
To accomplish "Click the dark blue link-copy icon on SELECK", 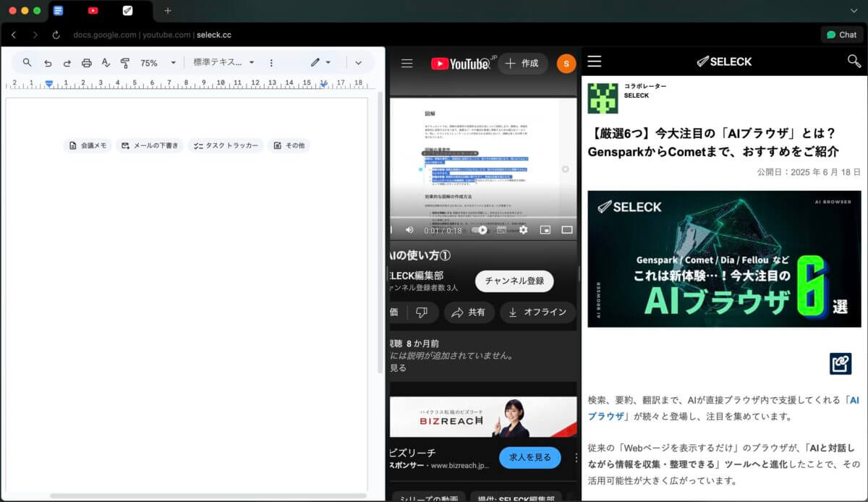I will [x=841, y=363].
